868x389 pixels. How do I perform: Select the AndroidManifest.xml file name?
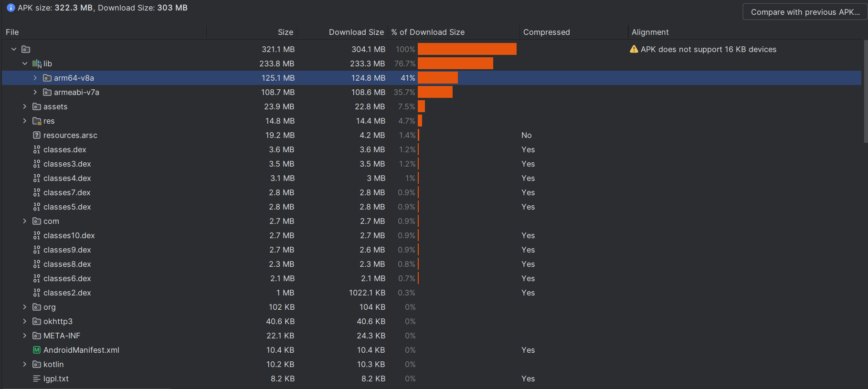tap(81, 350)
